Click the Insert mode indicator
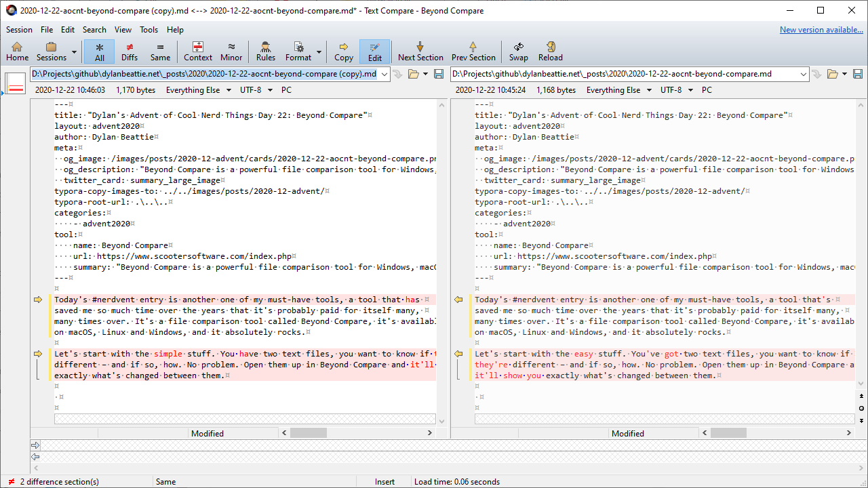The width and height of the screenshot is (868, 488). (384, 482)
